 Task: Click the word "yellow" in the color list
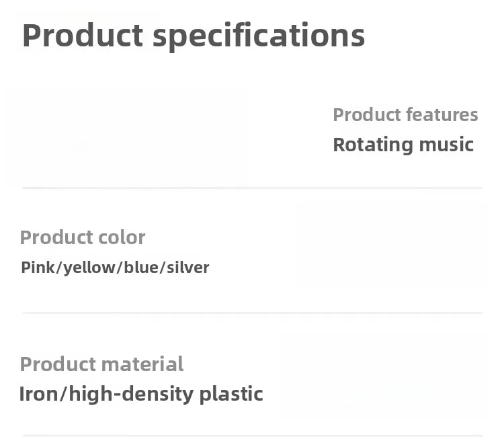pyautogui.click(x=89, y=268)
